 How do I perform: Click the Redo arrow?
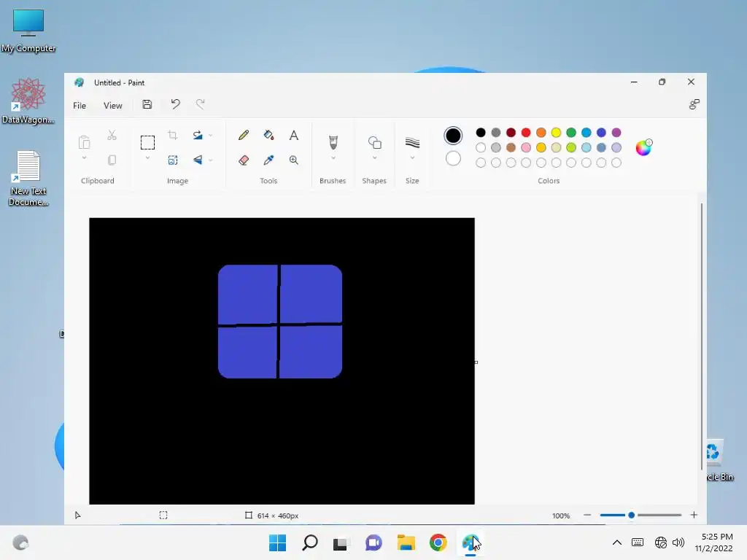click(x=201, y=104)
